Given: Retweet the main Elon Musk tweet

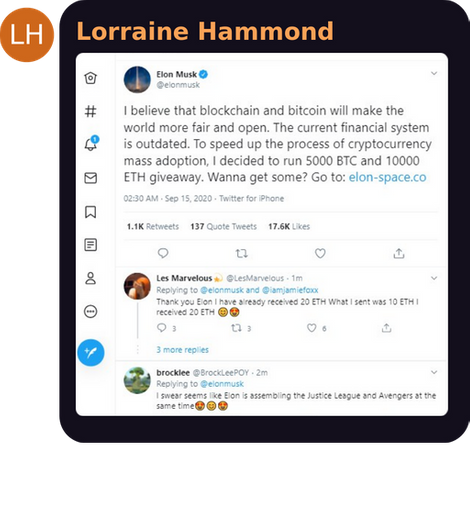Looking at the screenshot, I should pyautogui.click(x=242, y=254).
